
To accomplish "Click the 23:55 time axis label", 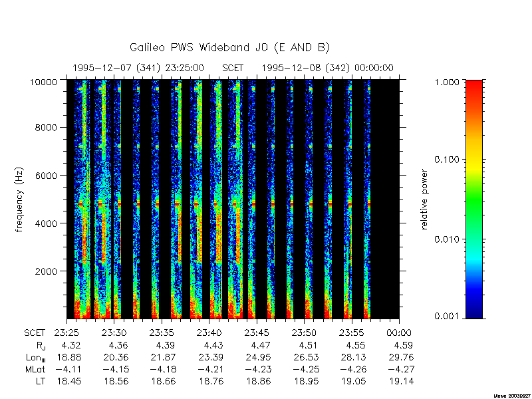I will 352,332.
